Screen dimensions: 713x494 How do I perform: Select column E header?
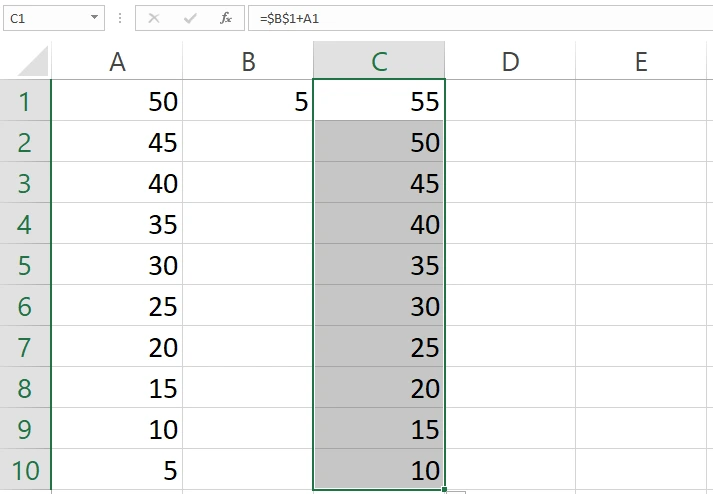(x=641, y=61)
